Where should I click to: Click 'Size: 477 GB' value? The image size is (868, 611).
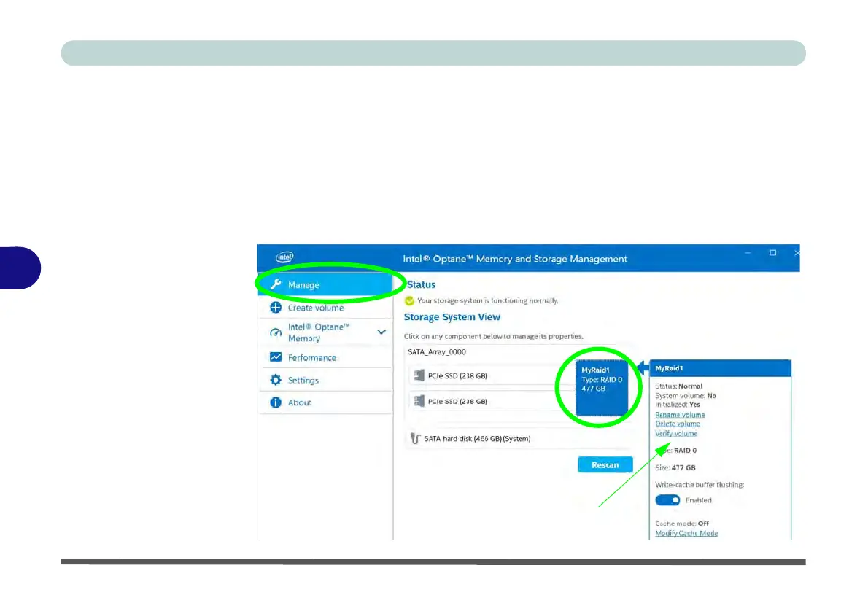click(x=675, y=467)
